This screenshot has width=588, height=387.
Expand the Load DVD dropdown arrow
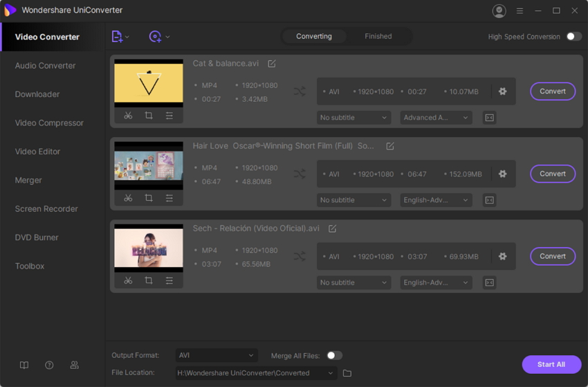coord(167,37)
